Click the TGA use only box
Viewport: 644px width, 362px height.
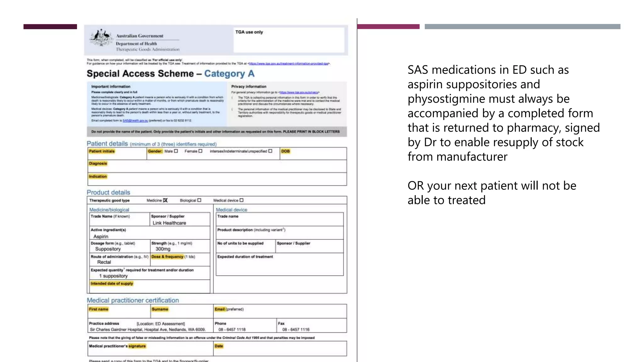[x=289, y=40]
